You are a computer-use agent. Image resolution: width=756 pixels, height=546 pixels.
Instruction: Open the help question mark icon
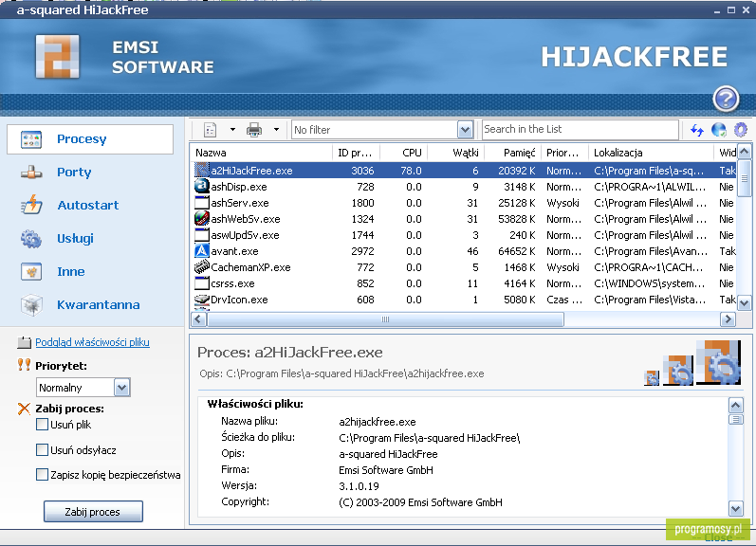(x=726, y=99)
